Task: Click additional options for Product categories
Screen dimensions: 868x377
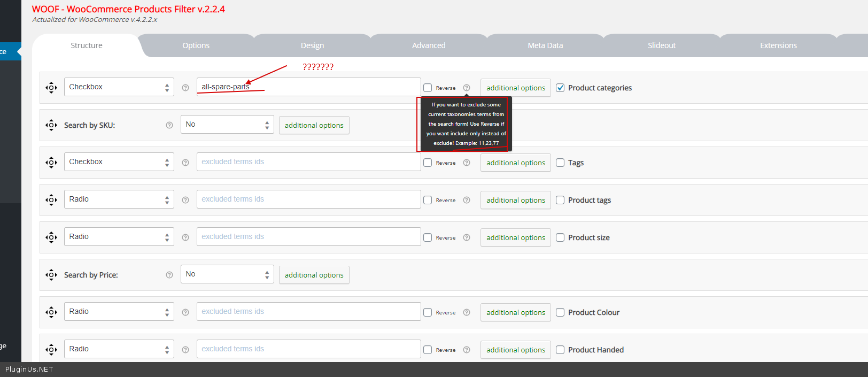Action: pos(515,88)
